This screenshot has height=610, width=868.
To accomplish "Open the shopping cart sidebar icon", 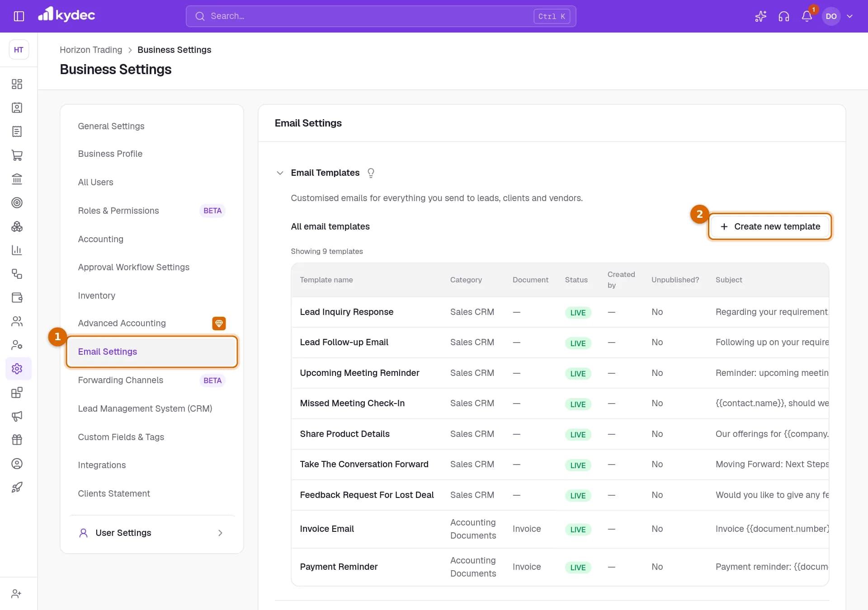I will coord(17,155).
